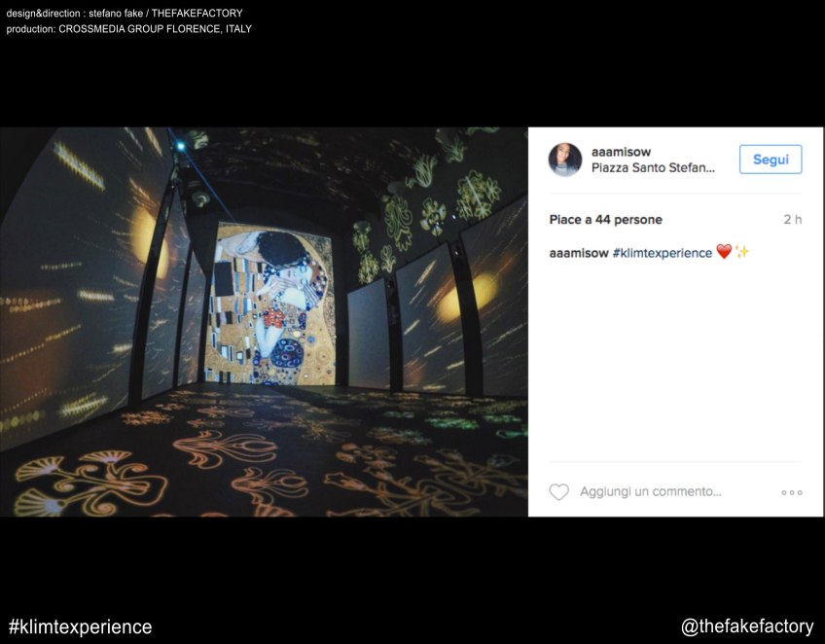The image size is (825, 644).
Task: Open the three-dot more options menu
Action: tap(791, 492)
